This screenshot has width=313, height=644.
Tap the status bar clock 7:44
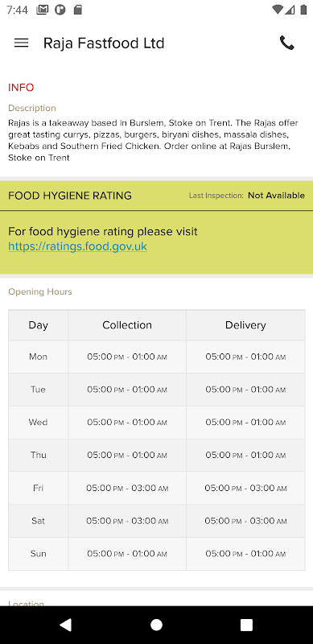click(x=17, y=10)
